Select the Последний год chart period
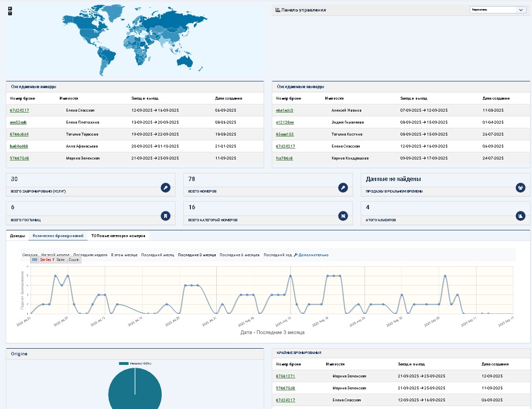Image resolution: width=532 pixels, height=409 pixels. point(277,255)
